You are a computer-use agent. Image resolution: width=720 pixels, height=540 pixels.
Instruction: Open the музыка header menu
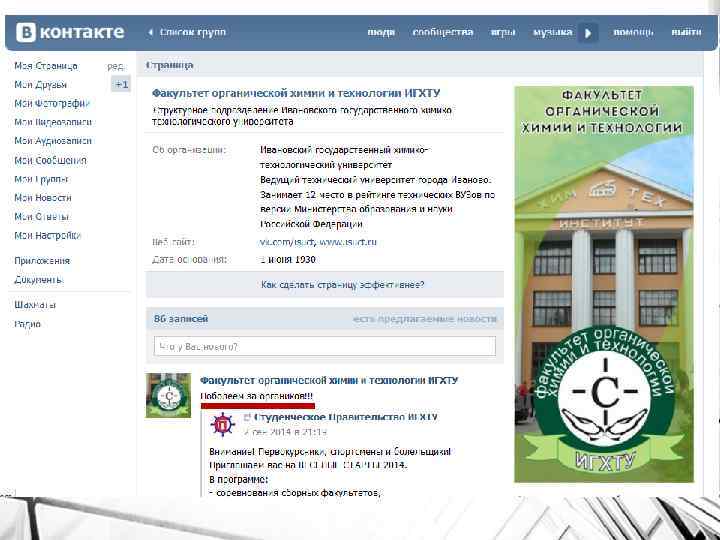pos(552,32)
